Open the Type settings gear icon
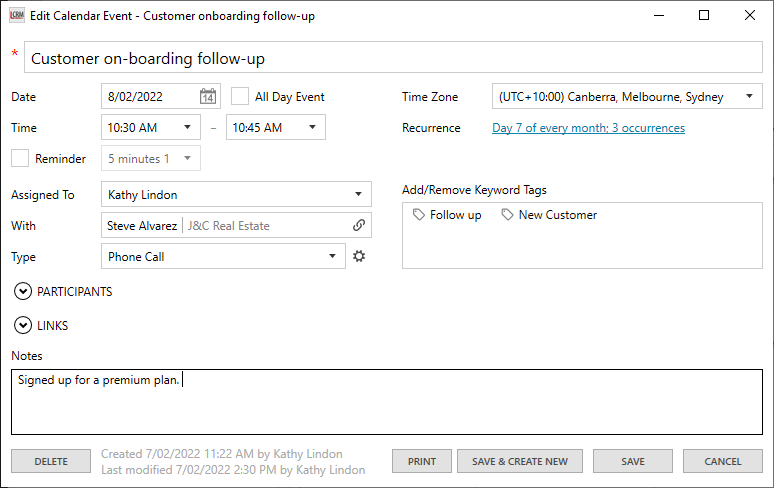The width and height of the screenshot is (774, 488). pyautogui.click(x=359, y=257)
